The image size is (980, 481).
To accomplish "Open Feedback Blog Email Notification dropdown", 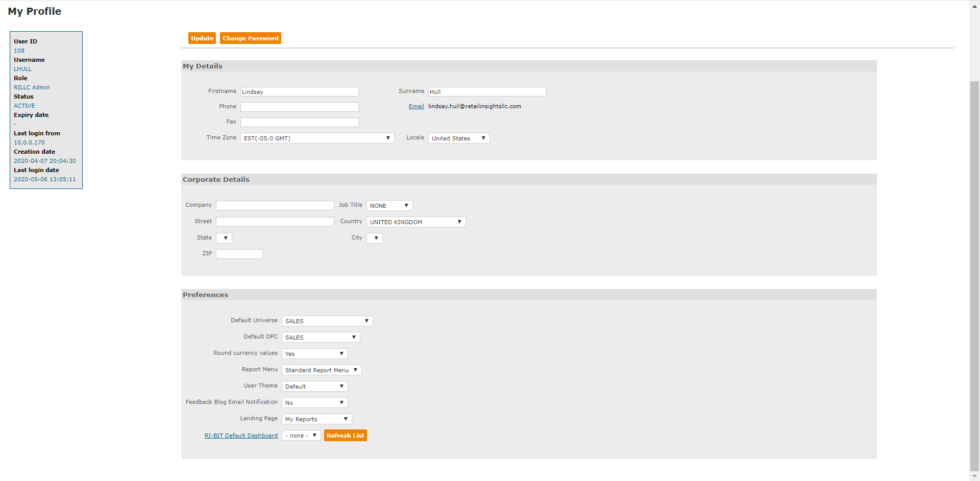I will pyautogui.click(x=315, y=403).
